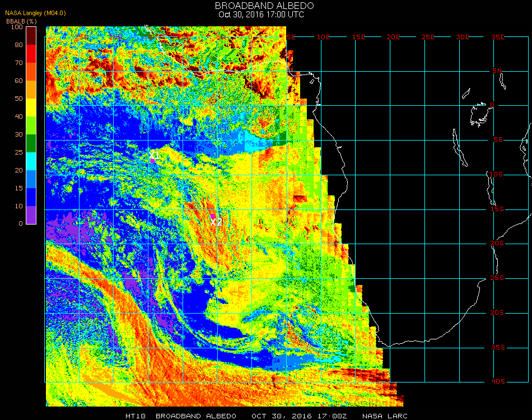Click the "20S" latitude label
Screen dimensions: 532x420
pyautogui.click(x=497, y=244)
